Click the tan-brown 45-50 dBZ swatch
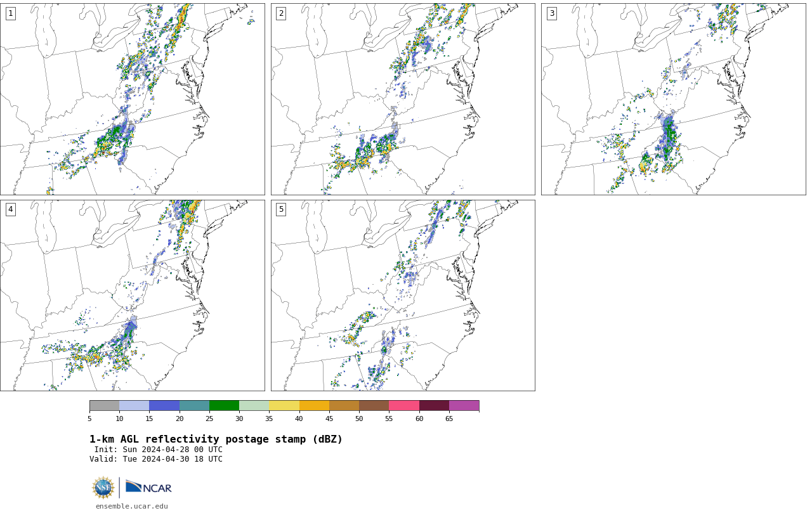The height and width of the screenshot is (513, 812). tap(344, 406)
